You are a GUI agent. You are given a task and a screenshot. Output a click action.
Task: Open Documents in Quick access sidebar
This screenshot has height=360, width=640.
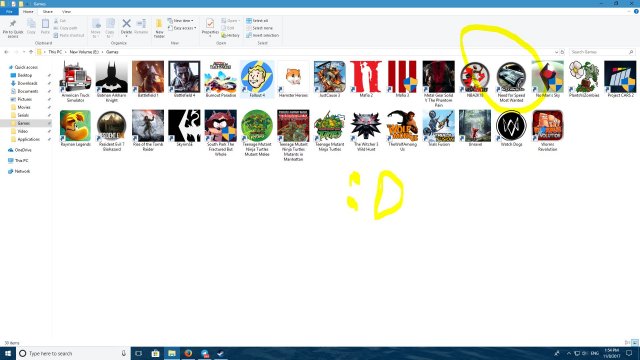27,91
